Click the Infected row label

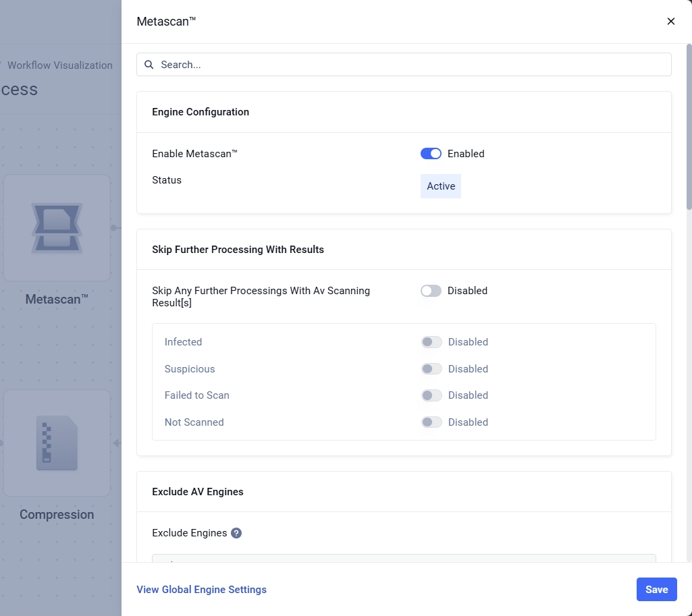183,342
